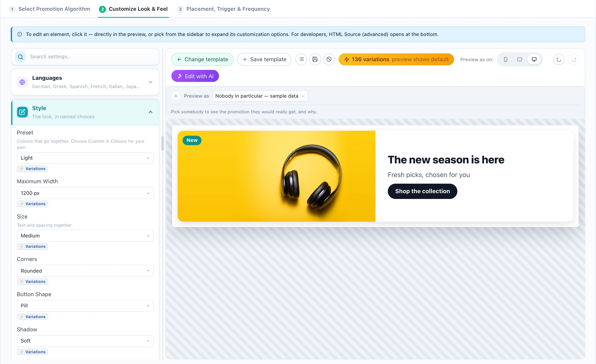
Task: Click the undo arrow icon
Action: [x=559, y=59]
